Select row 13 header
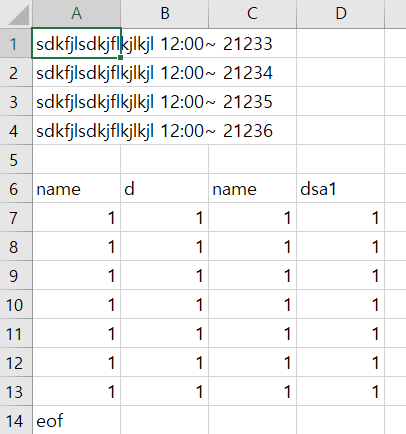The image size is (406, 434). (x=16, y=391)
